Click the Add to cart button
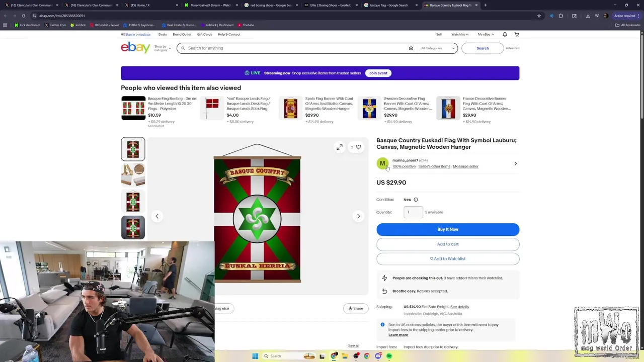Viewport: 644px width, 362px height. (x=448, y=244)
